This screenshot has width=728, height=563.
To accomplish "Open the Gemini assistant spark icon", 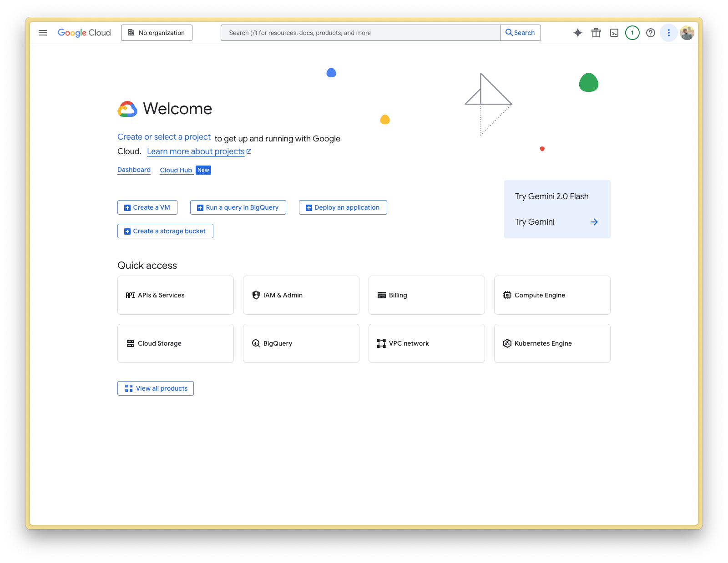I will 577,32.
